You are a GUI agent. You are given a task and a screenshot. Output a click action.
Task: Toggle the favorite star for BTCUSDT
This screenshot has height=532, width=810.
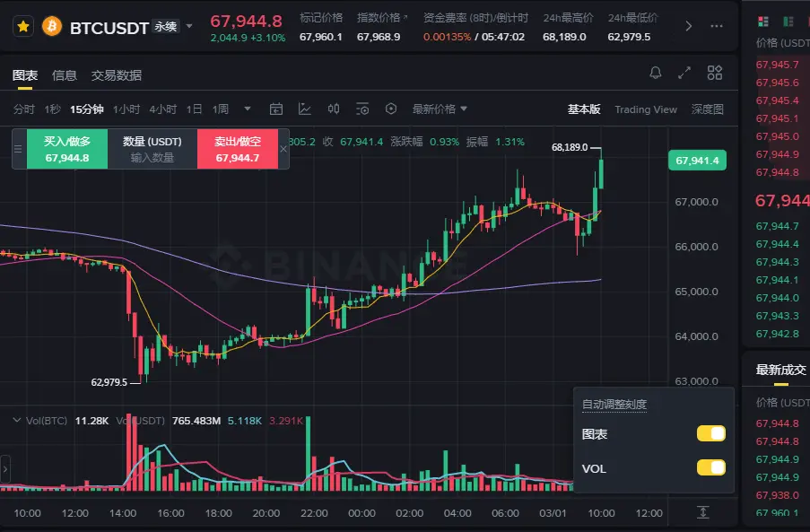tap(23, 26)
